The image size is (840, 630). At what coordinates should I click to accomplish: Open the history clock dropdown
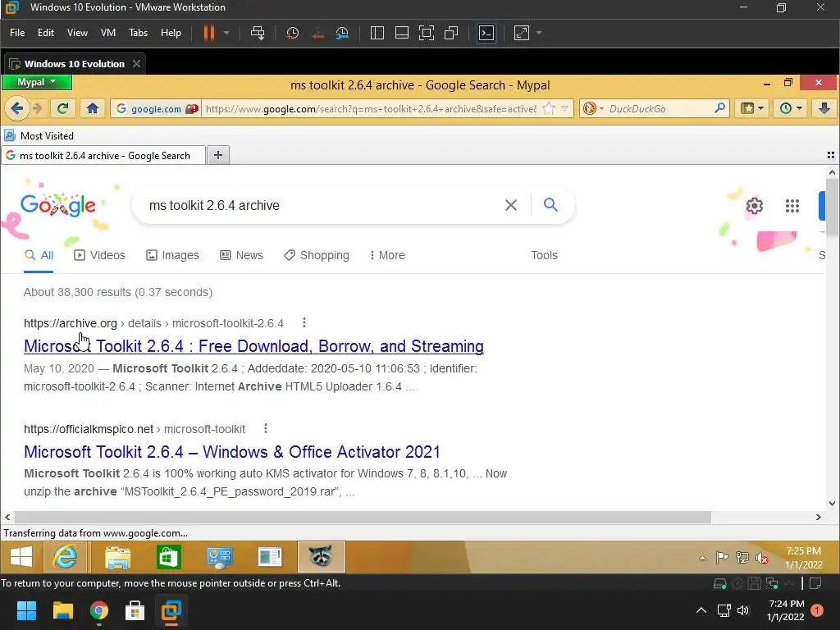point(790,109)
